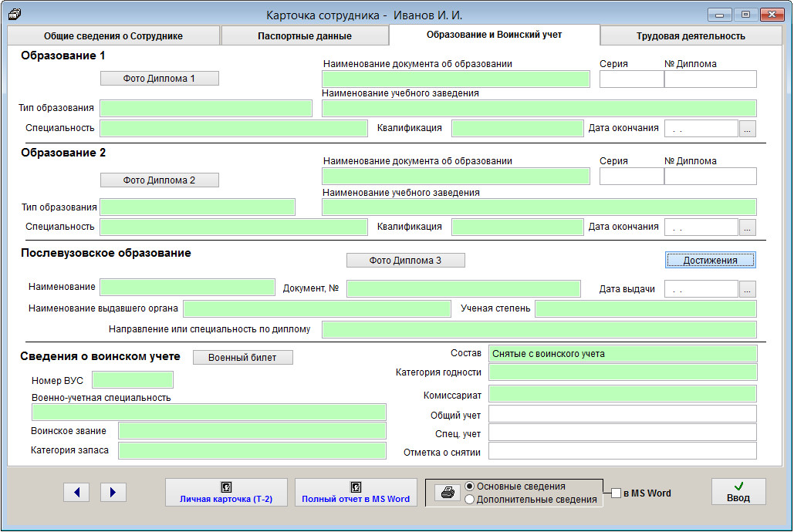This screenshot has height=532, width=794.
Task: Click Образование 2 Тип образования field
Action: tap(198, 207)
